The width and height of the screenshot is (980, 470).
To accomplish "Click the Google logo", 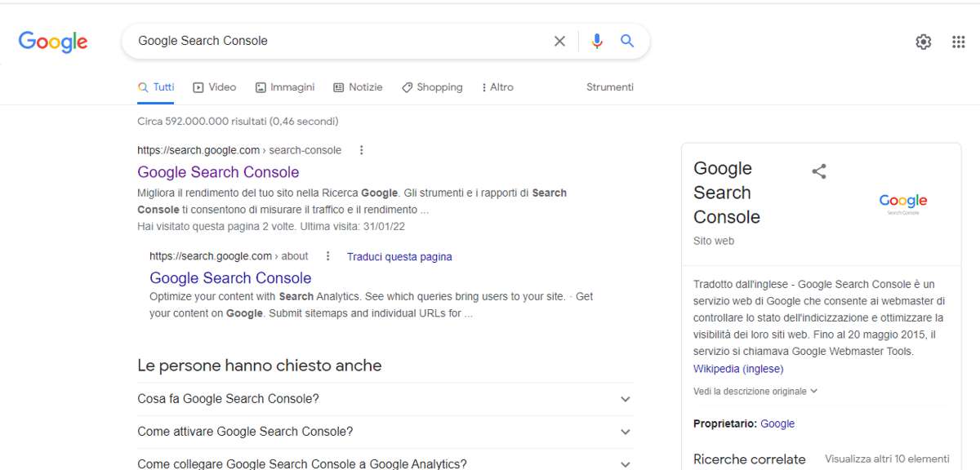I will pos(53,42).
